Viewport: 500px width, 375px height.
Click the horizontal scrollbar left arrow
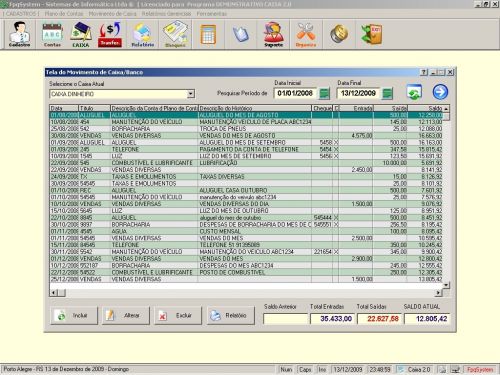tap(53, 293)
